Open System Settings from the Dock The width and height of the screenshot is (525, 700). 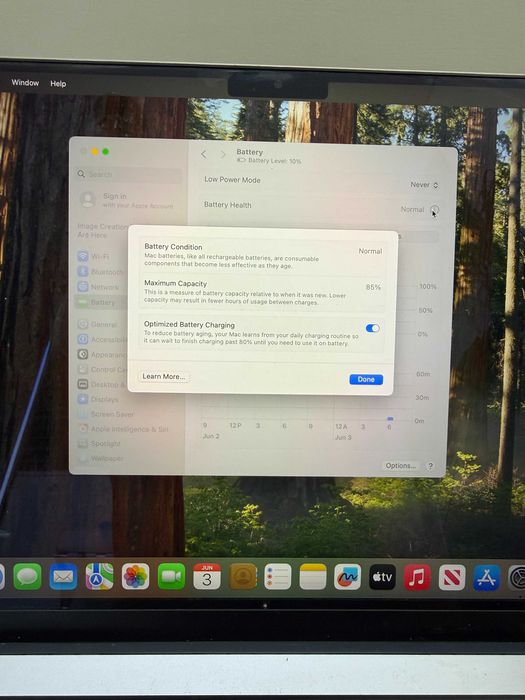point(517,577)
